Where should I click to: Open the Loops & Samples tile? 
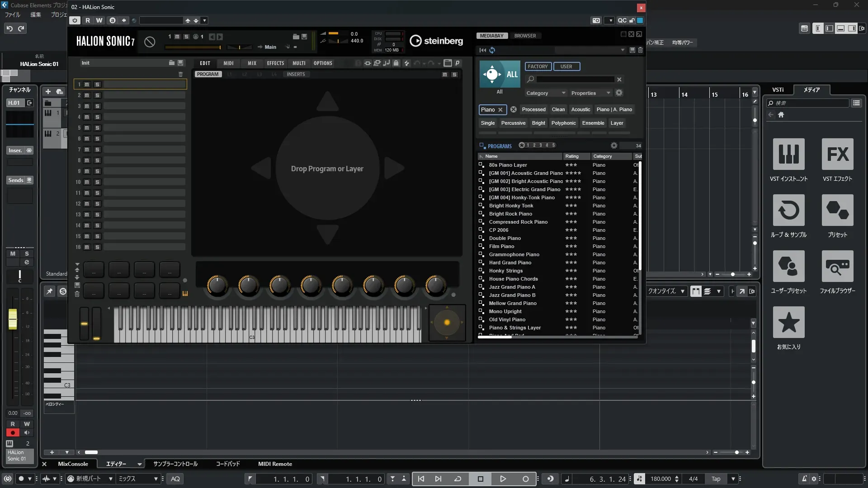(x=788, y=210)
